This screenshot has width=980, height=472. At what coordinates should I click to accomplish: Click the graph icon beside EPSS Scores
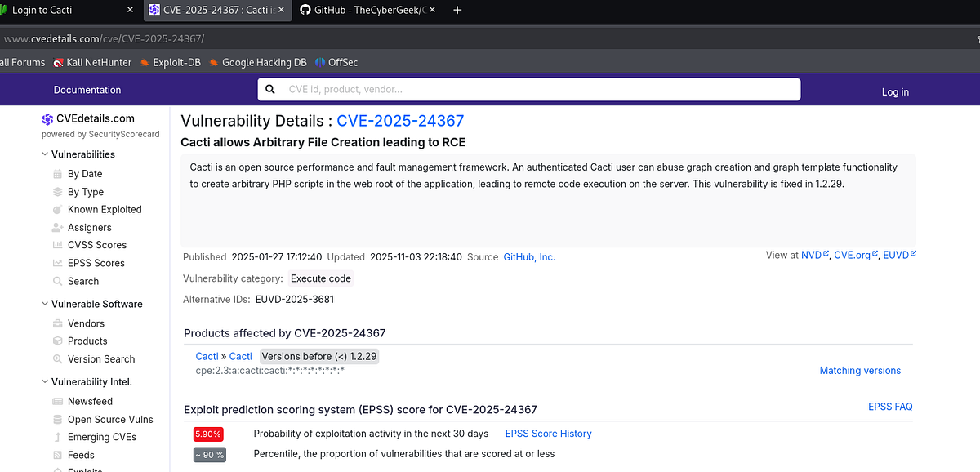(57, 263)
